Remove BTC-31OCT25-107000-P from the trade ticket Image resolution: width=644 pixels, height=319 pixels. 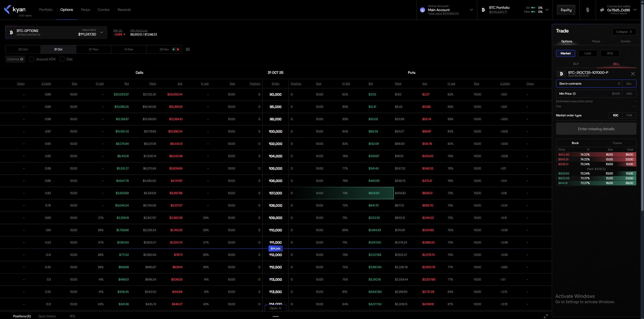(x=633, y=74)
